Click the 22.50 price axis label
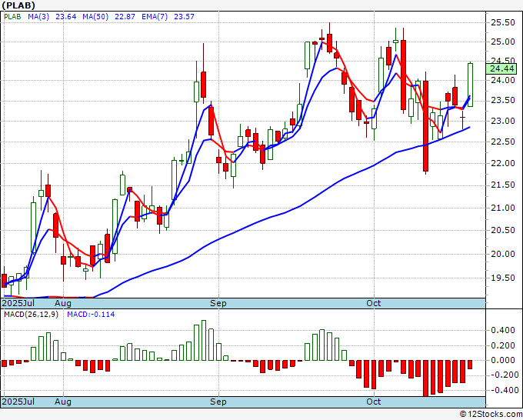 click(x=503, y=142)
